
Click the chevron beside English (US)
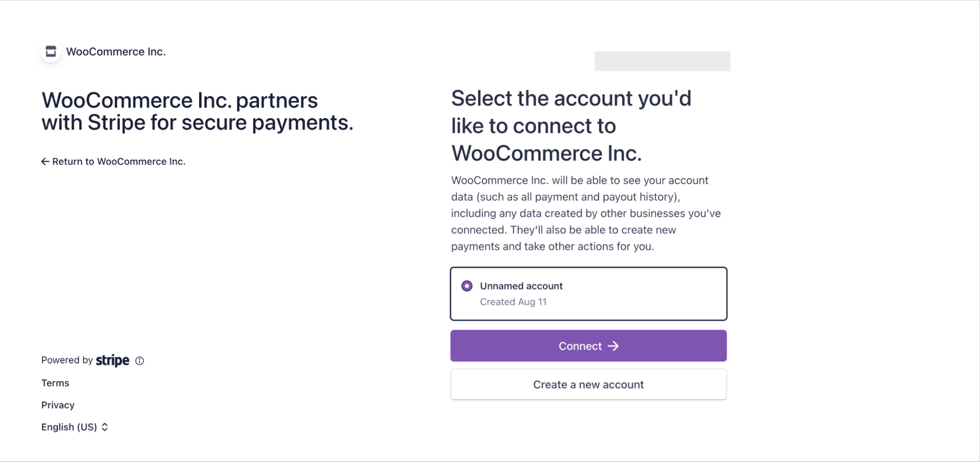104,427
